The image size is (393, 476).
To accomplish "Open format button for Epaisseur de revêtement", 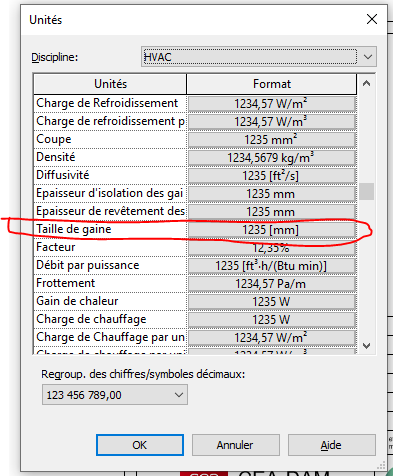I will (271, 212).
